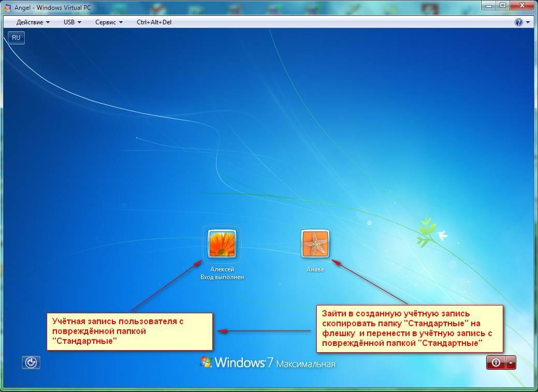
Task: Open the Сервис menu
Action: pos(109,22)
